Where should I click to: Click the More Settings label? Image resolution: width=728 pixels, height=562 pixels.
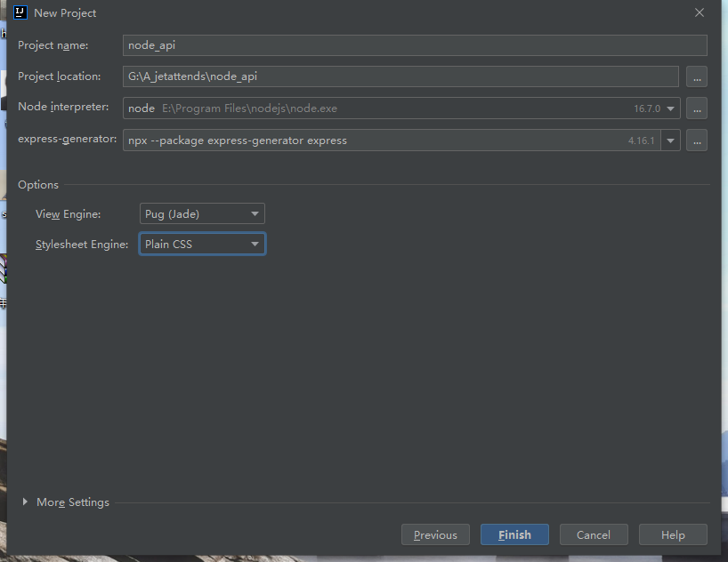(x=73, y=502)
